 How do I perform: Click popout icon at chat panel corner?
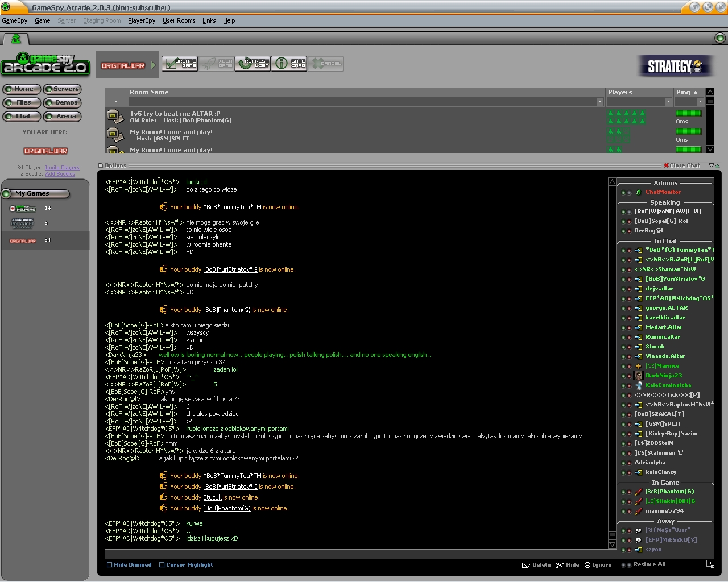tap(710, 564)
